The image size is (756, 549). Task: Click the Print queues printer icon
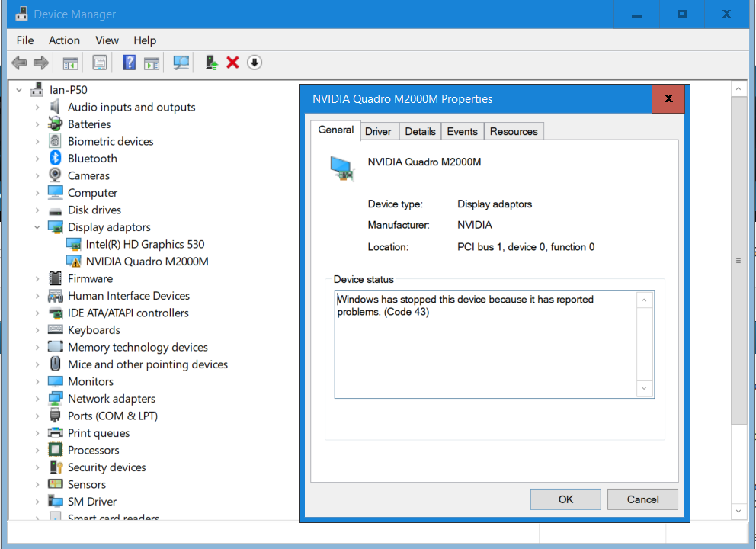(56, 433)
